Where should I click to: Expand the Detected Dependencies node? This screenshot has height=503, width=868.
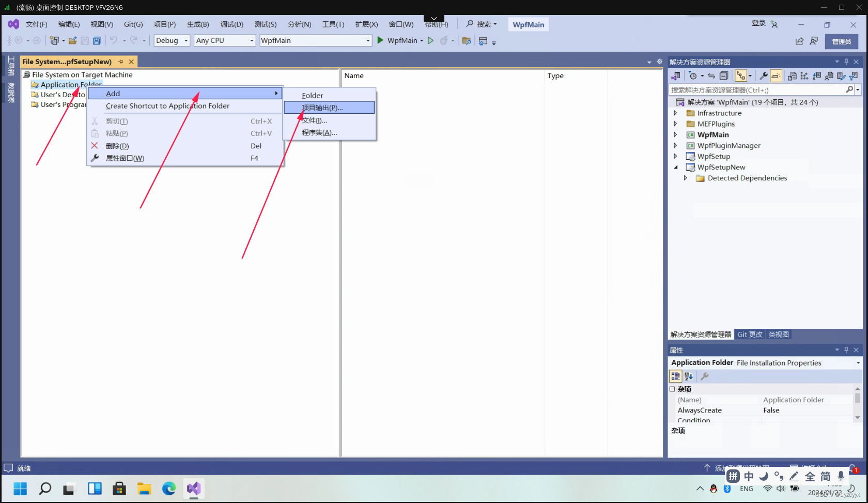[x=686, y=178]
